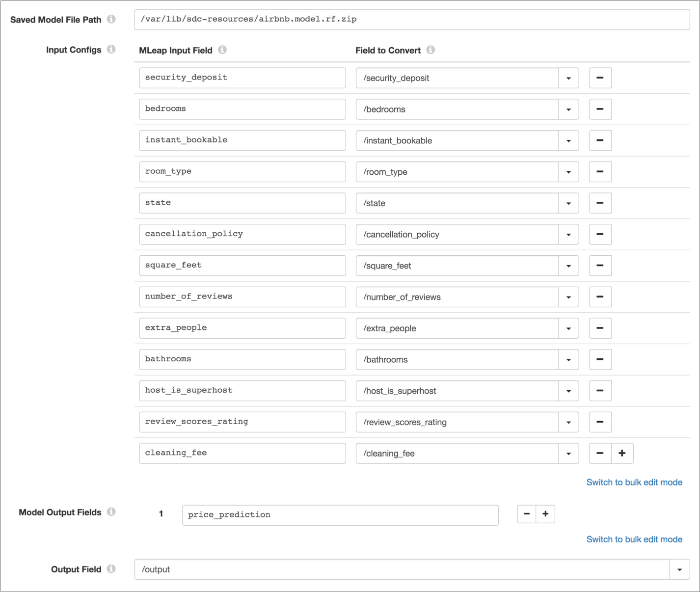700x592 pixels.
Task: Switch Input Configs to bulk edit mode
Action: pos(634,482)
